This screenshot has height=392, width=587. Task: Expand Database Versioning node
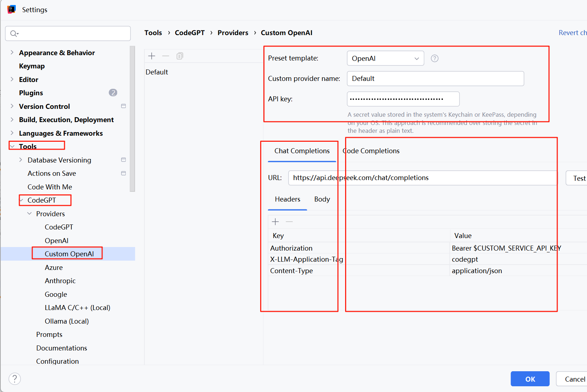21,160
